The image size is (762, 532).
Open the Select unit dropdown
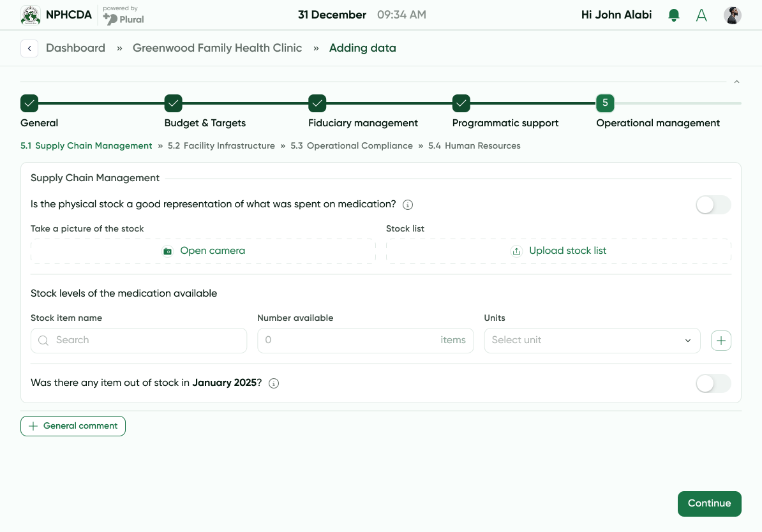(x=592, y=341)
